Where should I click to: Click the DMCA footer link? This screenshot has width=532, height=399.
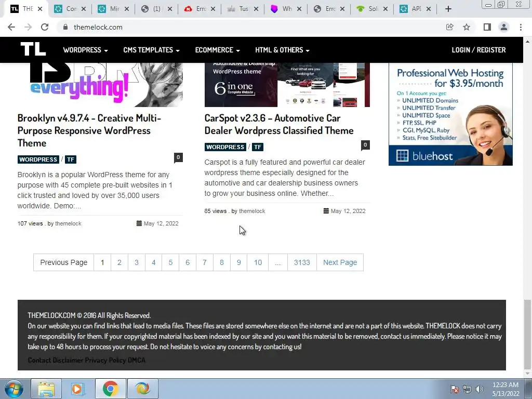pyautogui.click(x=137, y=360)
